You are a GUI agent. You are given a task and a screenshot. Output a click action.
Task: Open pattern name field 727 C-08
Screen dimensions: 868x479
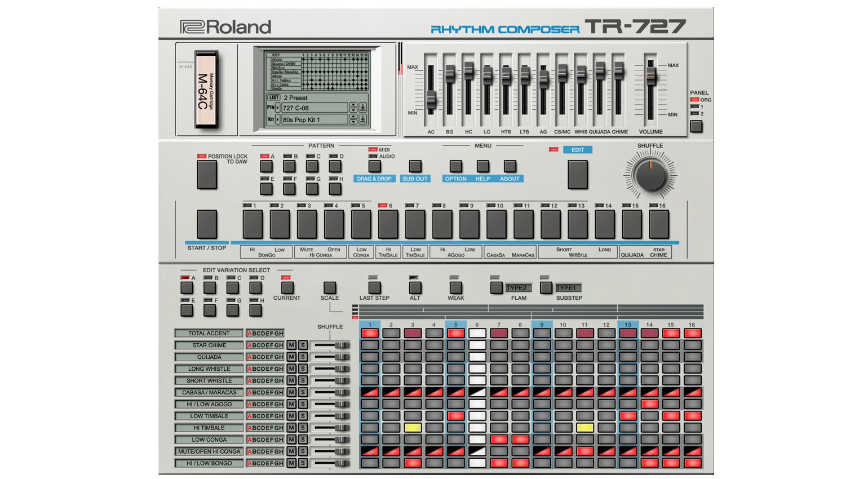point(315,108)
